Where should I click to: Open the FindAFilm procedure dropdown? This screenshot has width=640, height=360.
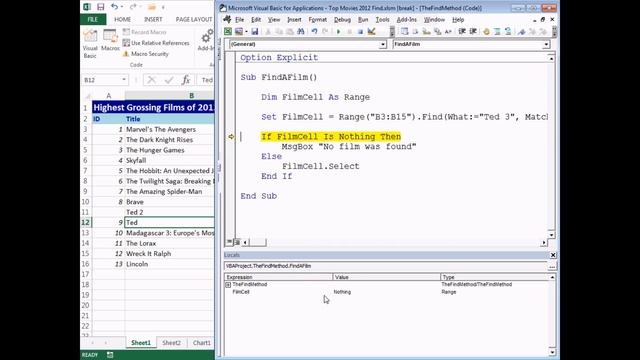point(546,44)
